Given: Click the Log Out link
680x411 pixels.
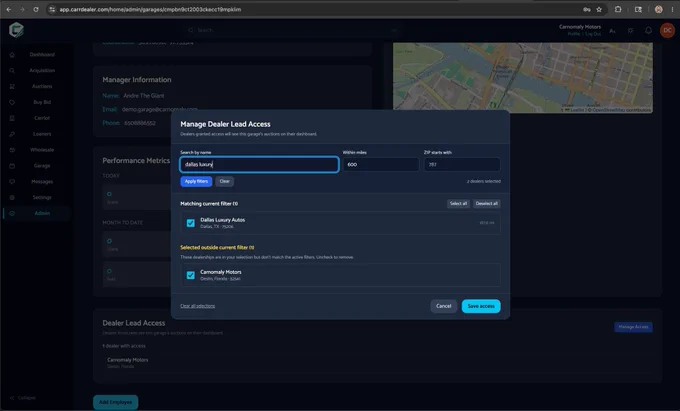Looking at the screenshot, I should pos(592,34).
